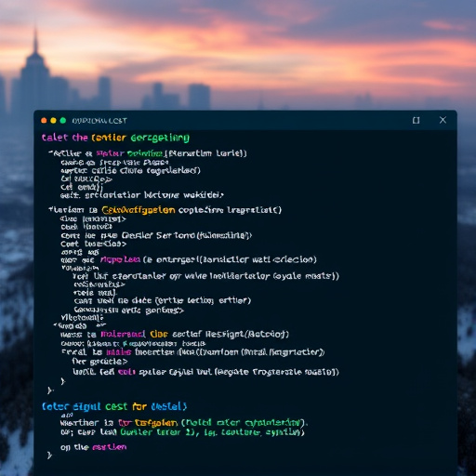Screen dimensions: 476x476
Task: Click the red close dot in title bar
Action: pos(44,121)
